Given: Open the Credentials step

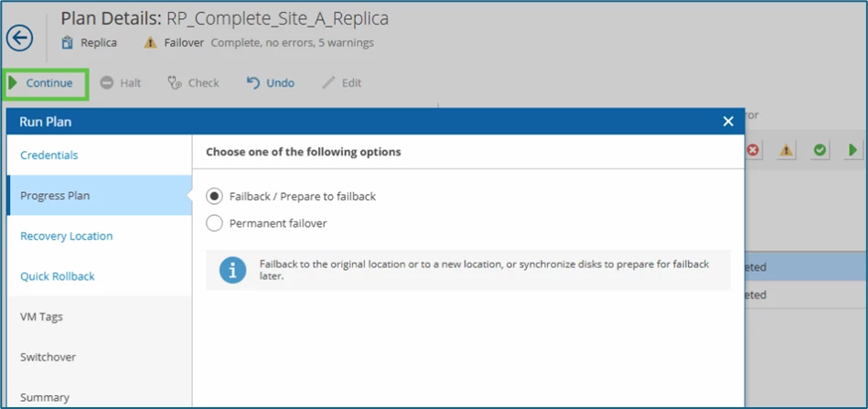Looking at the screenshot, I should (49, 156).
